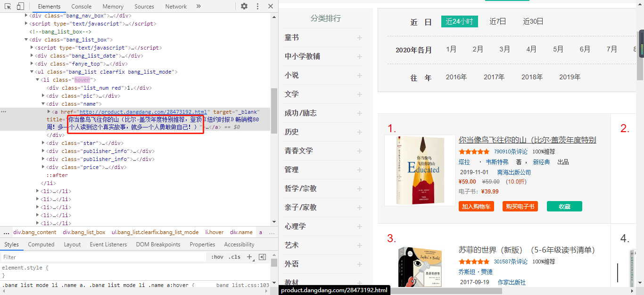Viewport: 644px width, 295px height.
Task: Switch to the Memory tab
Action: [113, 7]
